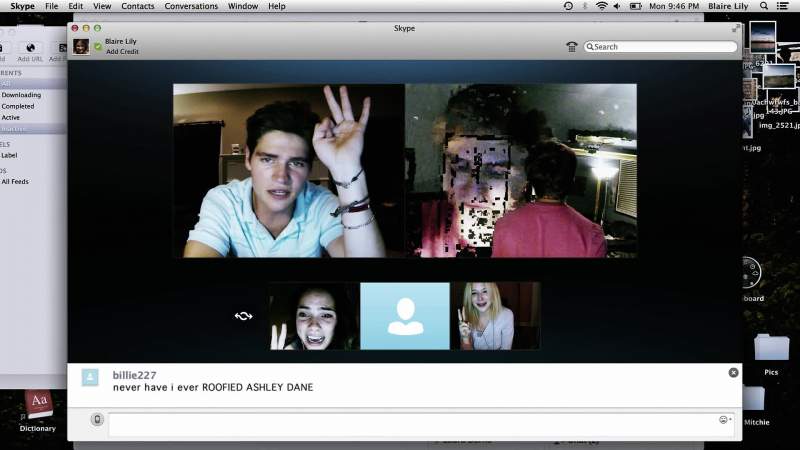Click the file attachment icon beside message box
This screenshot has height=450, width=800.
[x=97, y=419]
